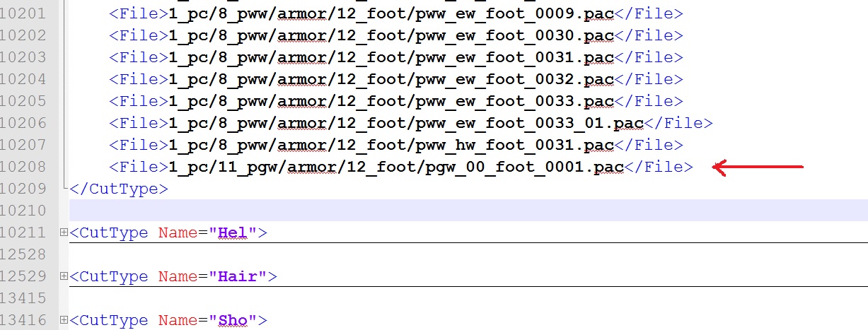The height and width of the screenshot is (330, 868).
Task: Click line number 10201 in the margin
Action: [x=25, y=13]
